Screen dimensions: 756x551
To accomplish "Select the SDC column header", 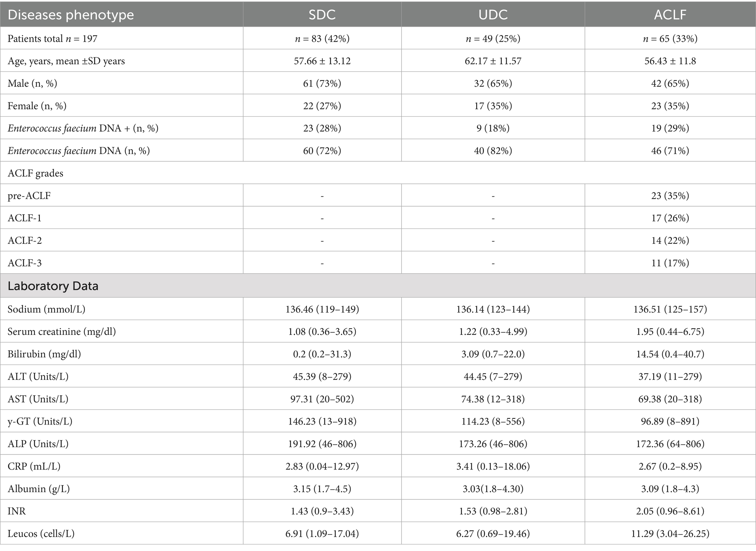I will pos(322,15).
